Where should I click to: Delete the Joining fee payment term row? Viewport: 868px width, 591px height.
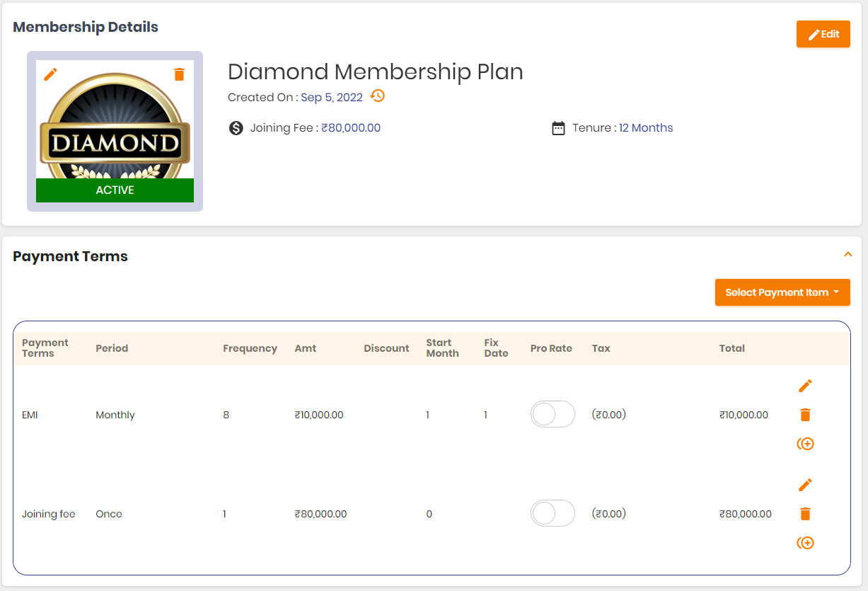(x=805, y=514)
